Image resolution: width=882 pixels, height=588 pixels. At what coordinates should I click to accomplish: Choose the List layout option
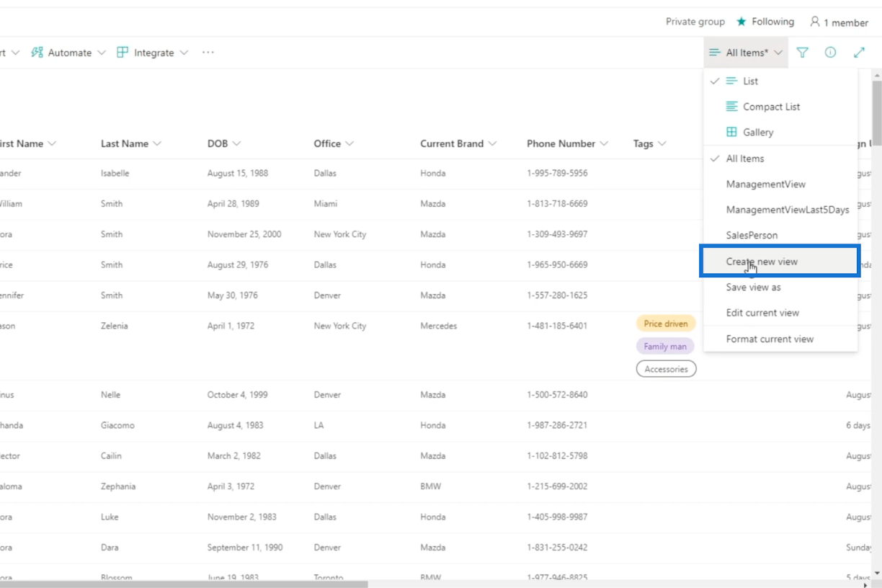[x=780, y=81]
